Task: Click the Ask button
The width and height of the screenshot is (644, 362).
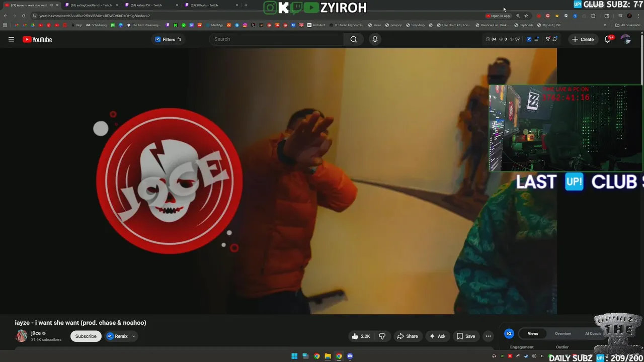Action: [x=437, y=336]
